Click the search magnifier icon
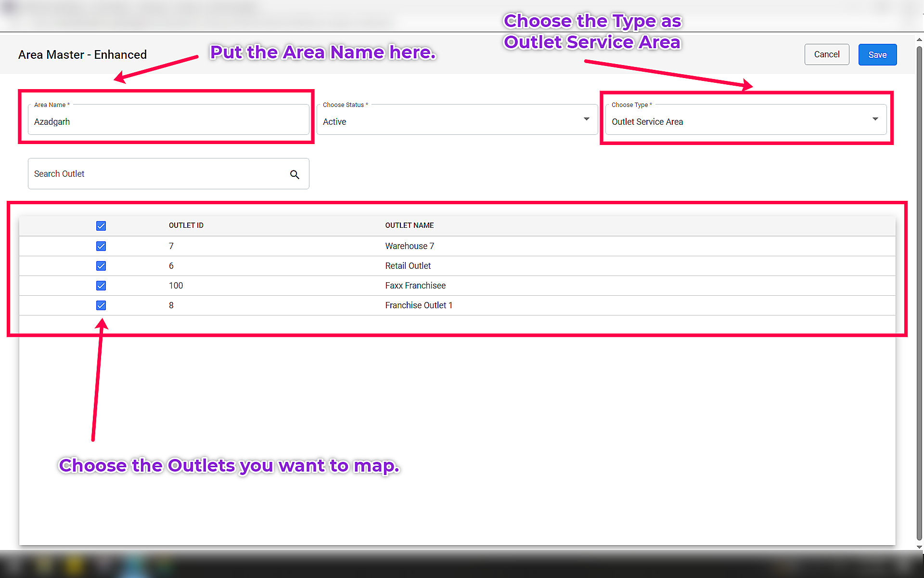The height and width of the screenshot is (578, 924). [x=295, y=174]
